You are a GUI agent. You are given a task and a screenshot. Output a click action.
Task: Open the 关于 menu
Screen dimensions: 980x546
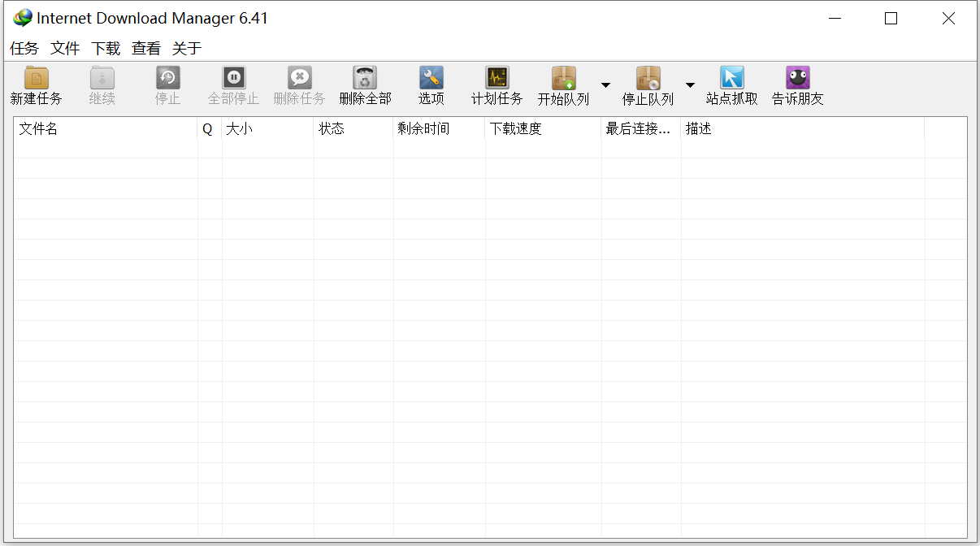coord(187,49)
